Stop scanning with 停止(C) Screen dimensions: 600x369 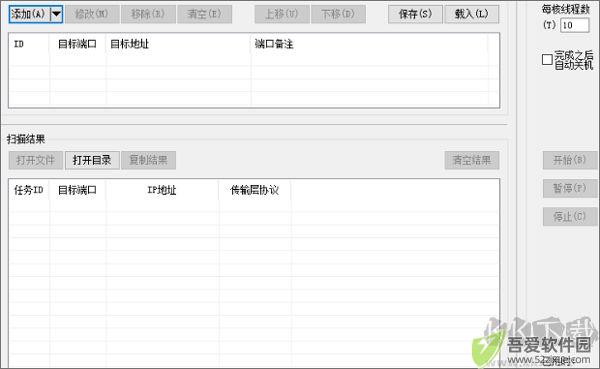click(x=570, y=217)
